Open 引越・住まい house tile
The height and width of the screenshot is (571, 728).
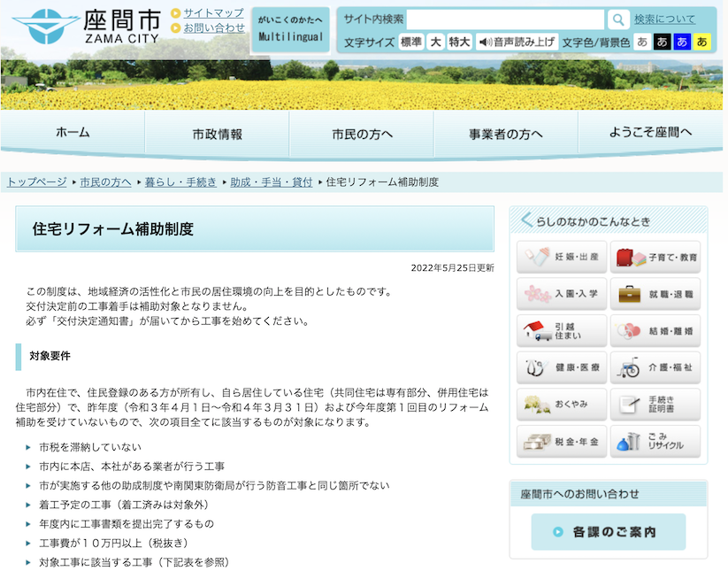[x=562, y=331]
